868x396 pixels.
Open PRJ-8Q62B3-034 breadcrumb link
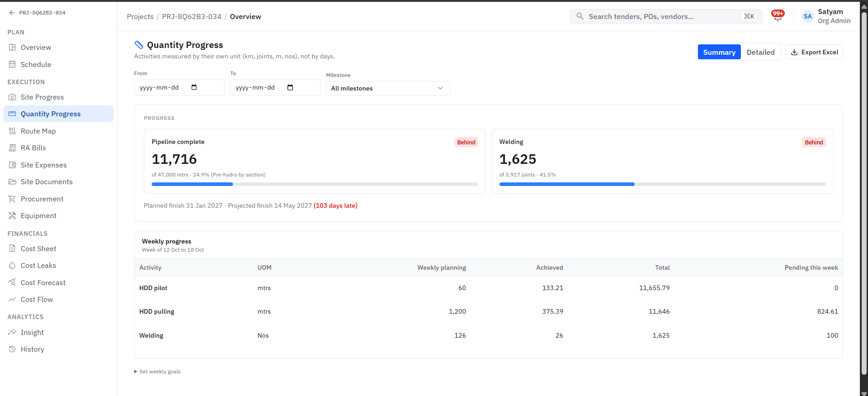click(x=192, y=16)
